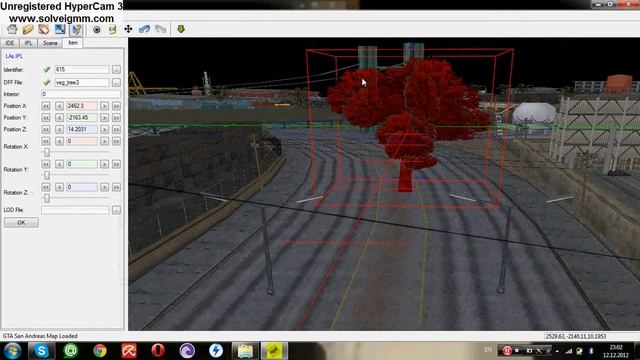Open the browse button beside DFF File
The width and height of the screenshot is (640, 360).
click(116, 83)
